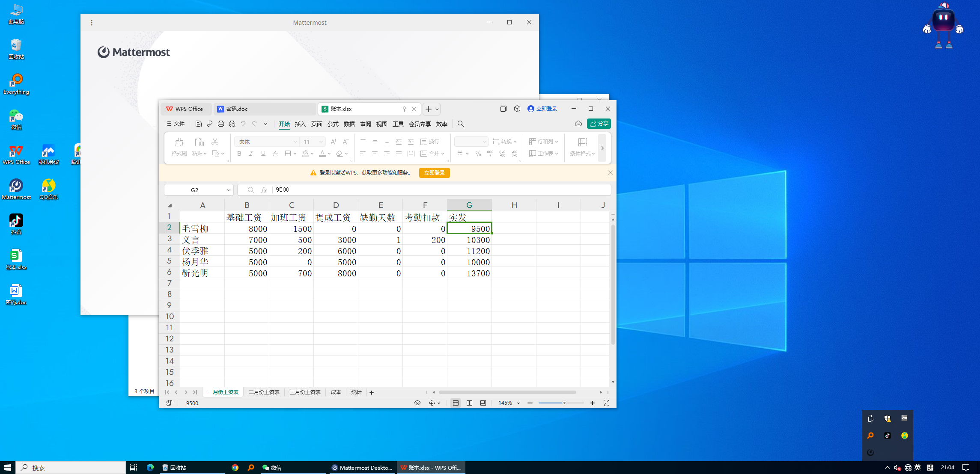Viewport: 980px width, 474px height.
Task: Open the 插入 ribbon tab
Action: [300, 124]
